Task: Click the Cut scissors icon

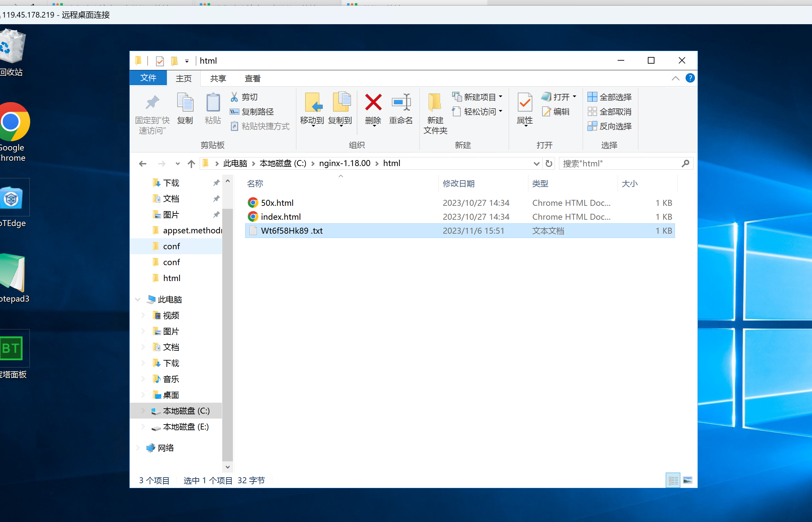Action: [x=234, y=97]
